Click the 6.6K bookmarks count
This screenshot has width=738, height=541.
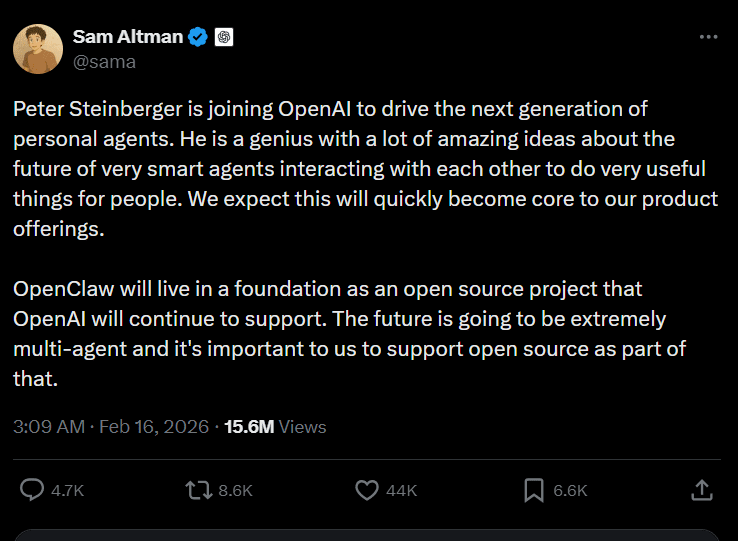coord(570,491)
